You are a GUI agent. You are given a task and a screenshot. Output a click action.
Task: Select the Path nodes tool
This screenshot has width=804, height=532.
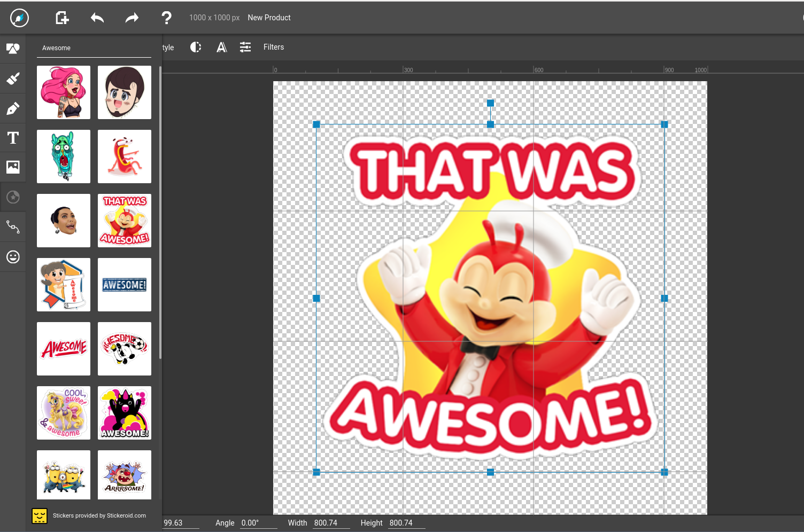coord(13,227)
